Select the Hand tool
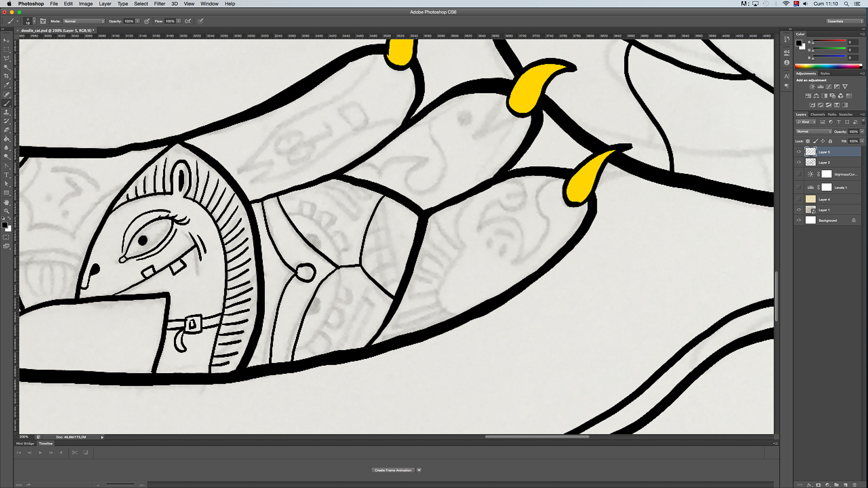 tap(6, 202)
